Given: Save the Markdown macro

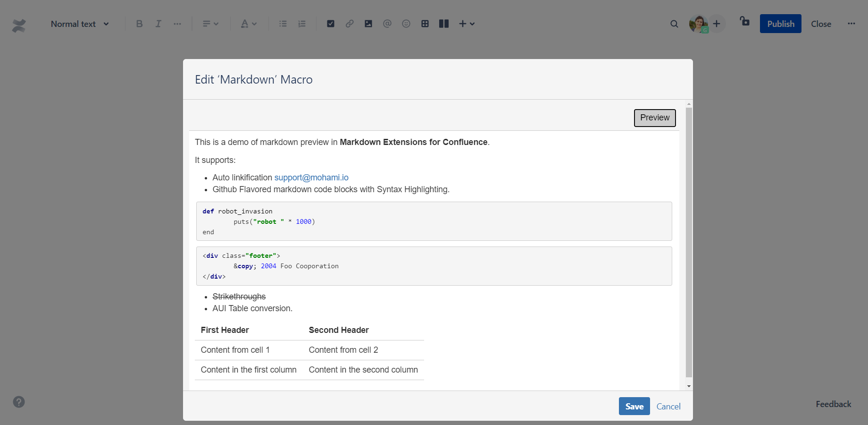Looking at the screenshot, I should 634,406.
